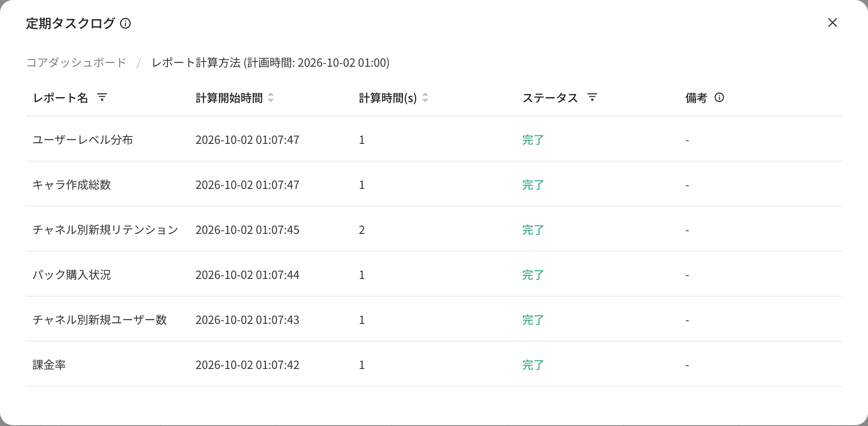This screenshot has width=868, height=426.
Task: Click the 2026-10-02 01:07:43 start time
Action: [248, 320]
